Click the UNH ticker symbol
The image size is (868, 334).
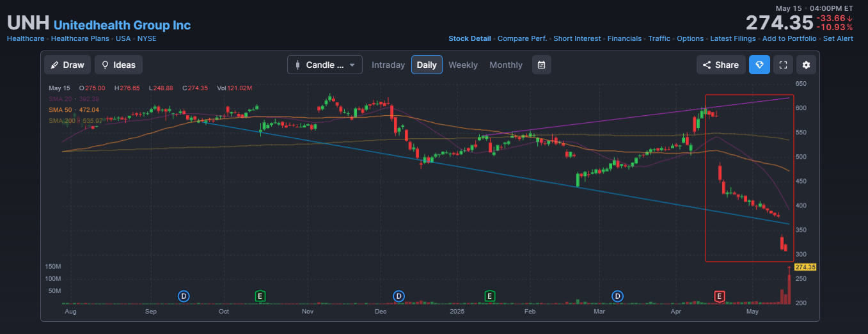28,23
